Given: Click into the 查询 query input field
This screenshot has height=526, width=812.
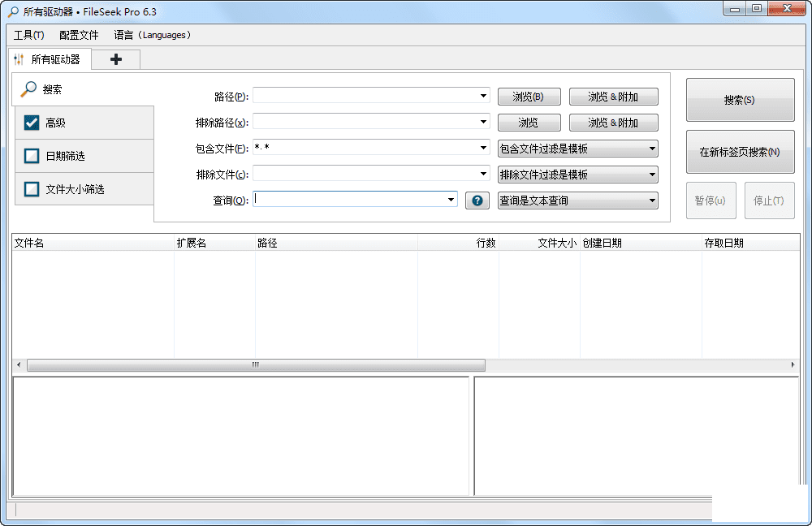Looking at the screenshot, I should tap(349, 200).
